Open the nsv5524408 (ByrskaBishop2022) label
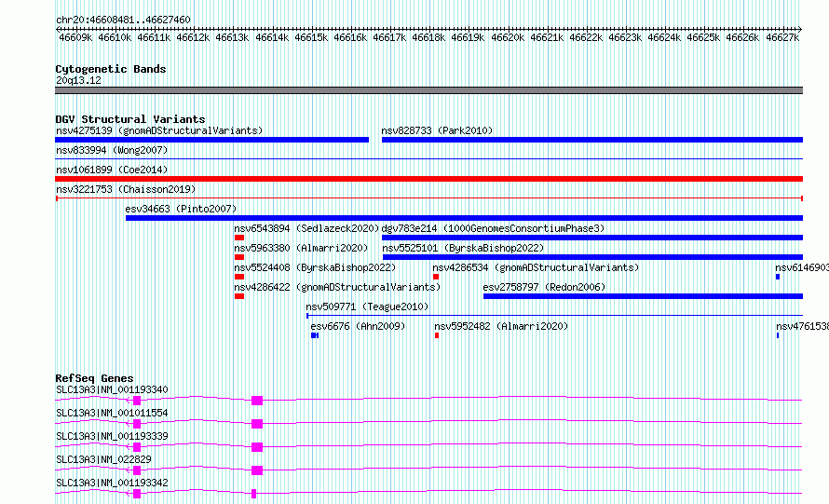 (315, 267)
